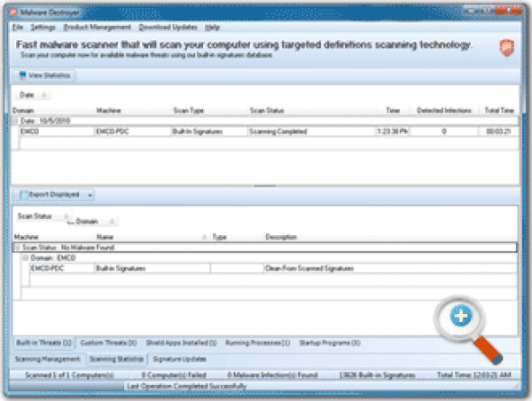The image size is (532, 401).
Task: Click the View Statistics button
Action: (43, 75)
